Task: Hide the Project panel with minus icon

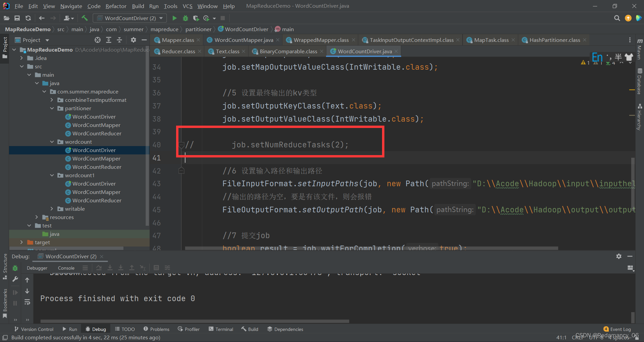Action: tap(144, 40)
